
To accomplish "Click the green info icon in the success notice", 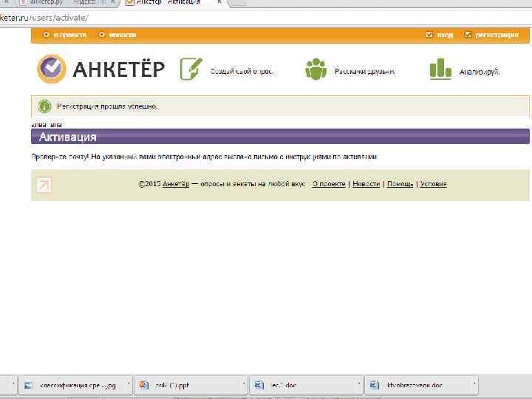I will point(44,106).
